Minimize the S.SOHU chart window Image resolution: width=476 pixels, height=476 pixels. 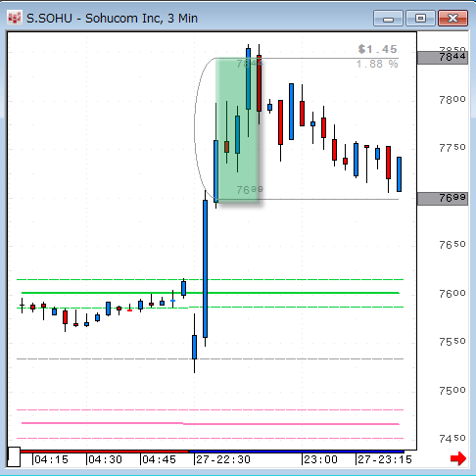[x=388, y=18]
